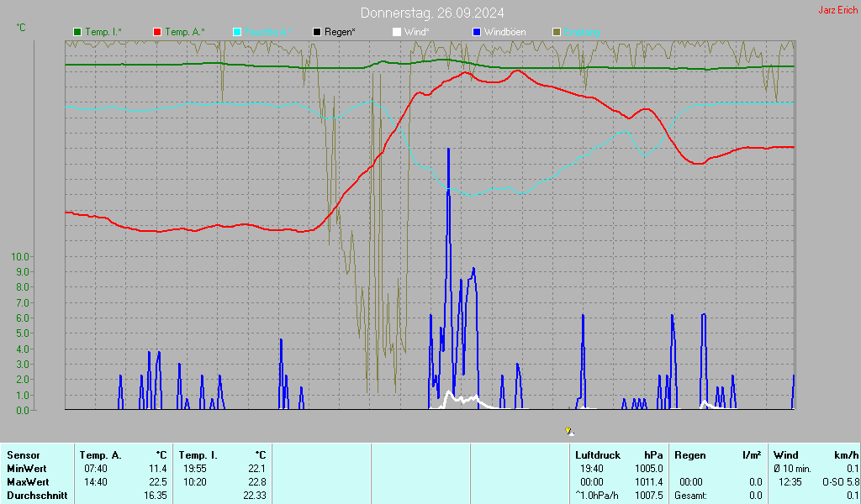
Task: Click the wind maximum time '12:35'
Action: click(790, 482)
